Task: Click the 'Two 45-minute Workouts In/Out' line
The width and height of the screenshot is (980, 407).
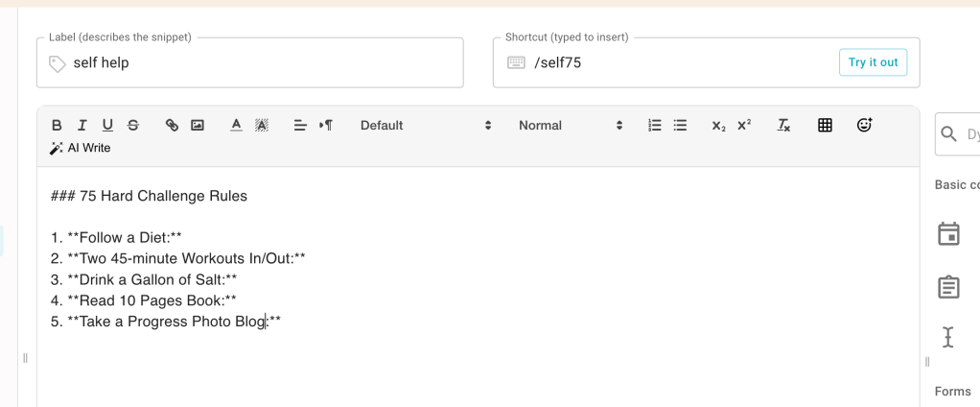Action: [178, 258]
